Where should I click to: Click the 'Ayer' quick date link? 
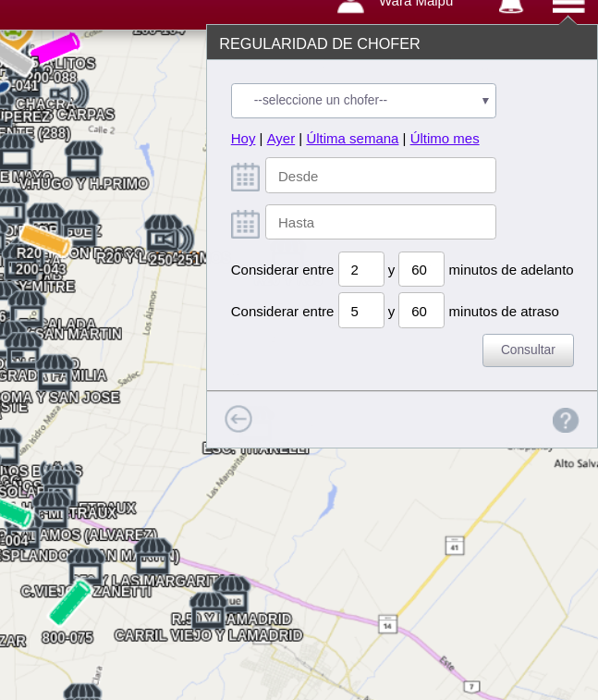point(281,139)
